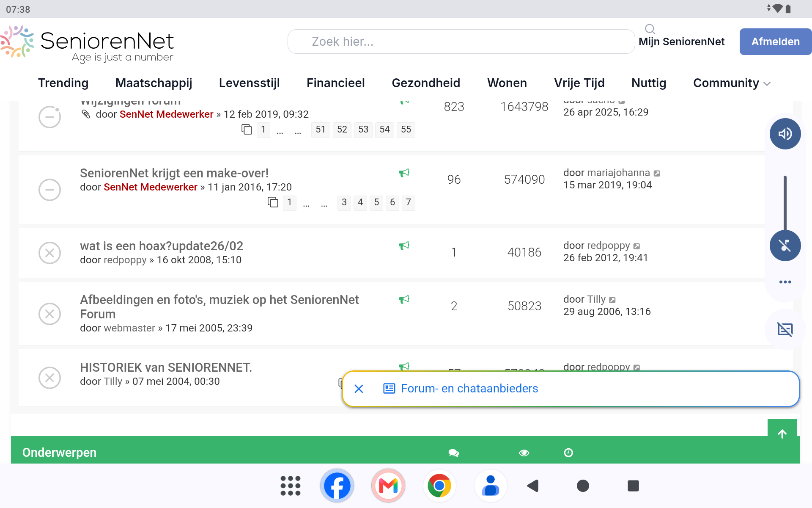
Task: Click the green scroll-to-top arrow
Action: pyautogui.click(x=782, y=433)
